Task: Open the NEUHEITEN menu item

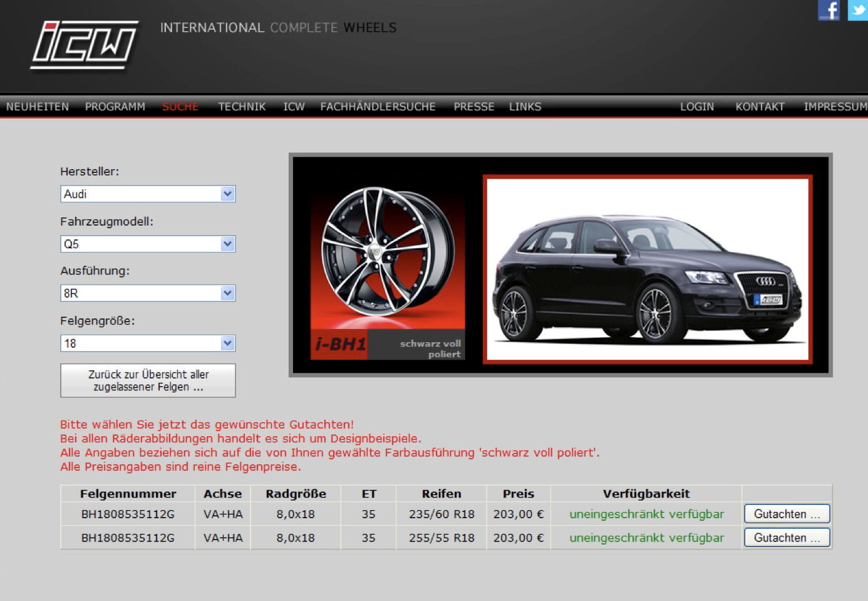Action: click(38, 107)
